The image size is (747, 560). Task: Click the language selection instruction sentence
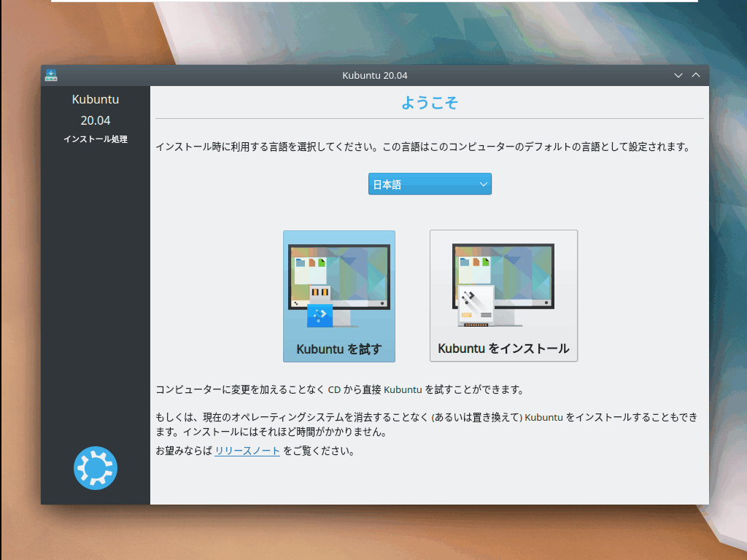pos(424,147)
